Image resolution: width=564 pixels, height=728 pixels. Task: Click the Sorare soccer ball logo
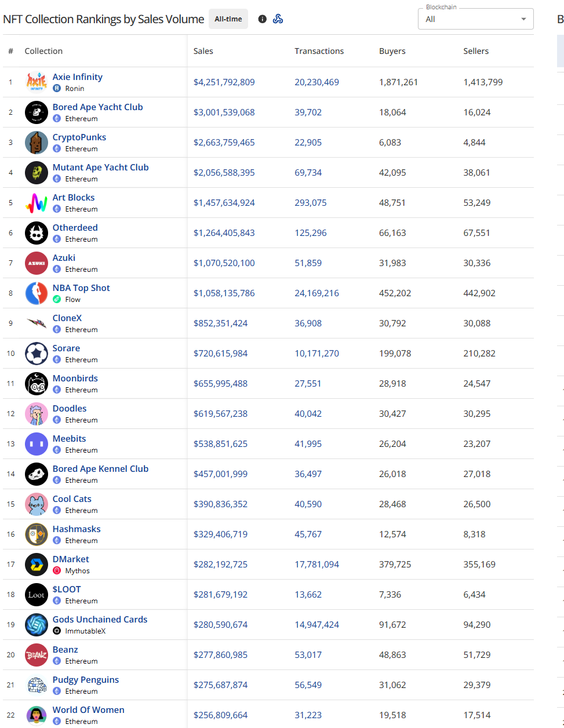tap(37, 354)
